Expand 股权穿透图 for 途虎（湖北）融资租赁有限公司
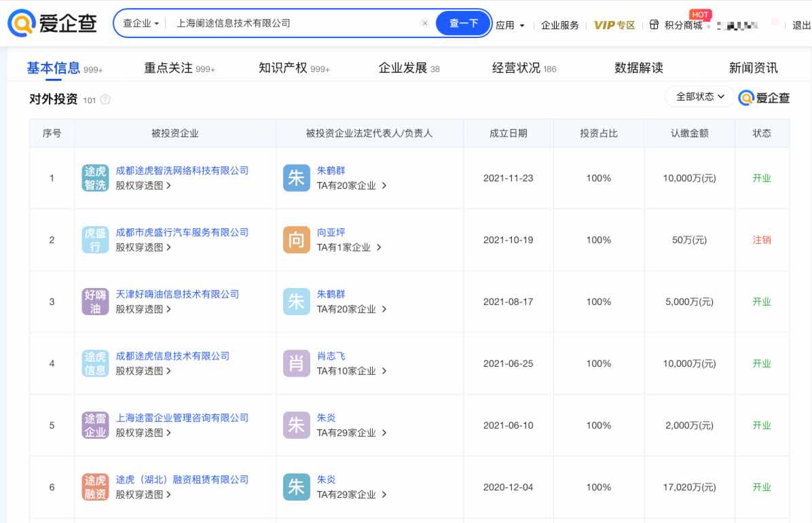 coord(143,495)
